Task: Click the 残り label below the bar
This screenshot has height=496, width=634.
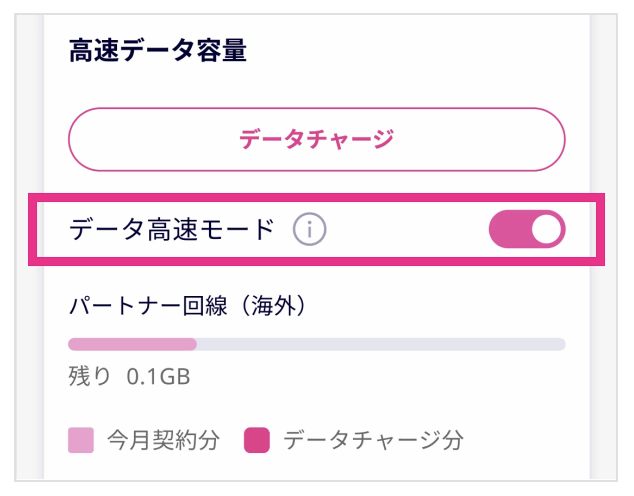Action: (89, 376)
